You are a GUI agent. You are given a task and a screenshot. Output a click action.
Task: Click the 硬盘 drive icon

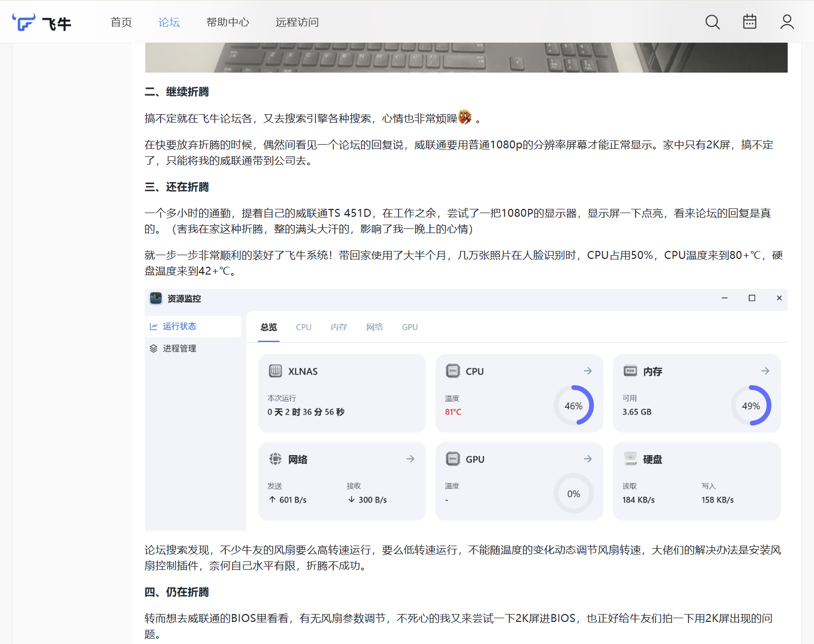click(630, 459)
